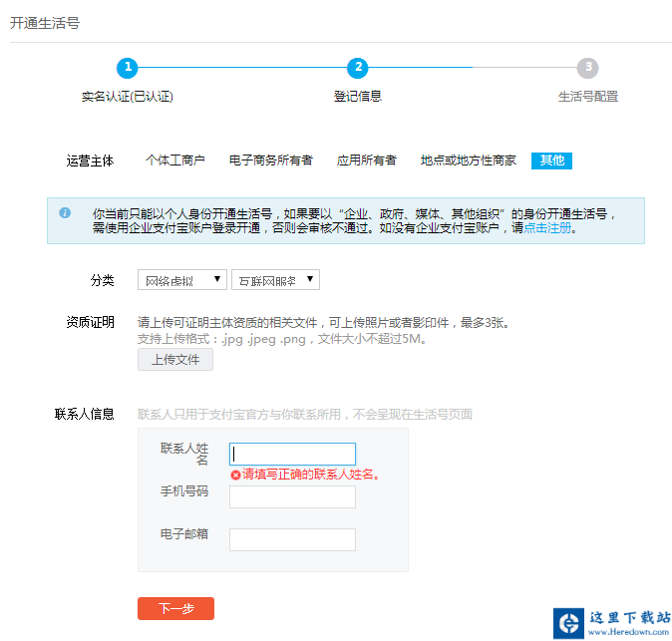Click step 1 circle 实名认证
672x641 pixels.
tap(128, 68)
